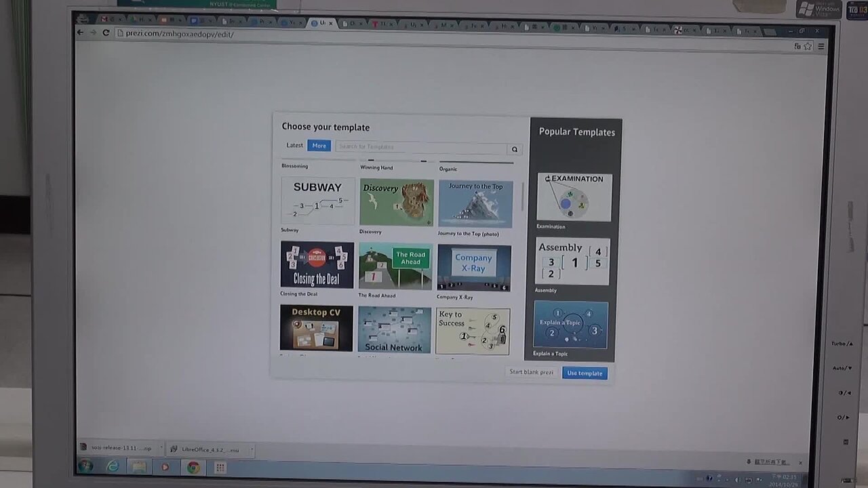Pick the Examination popular template

pos(574,197)
